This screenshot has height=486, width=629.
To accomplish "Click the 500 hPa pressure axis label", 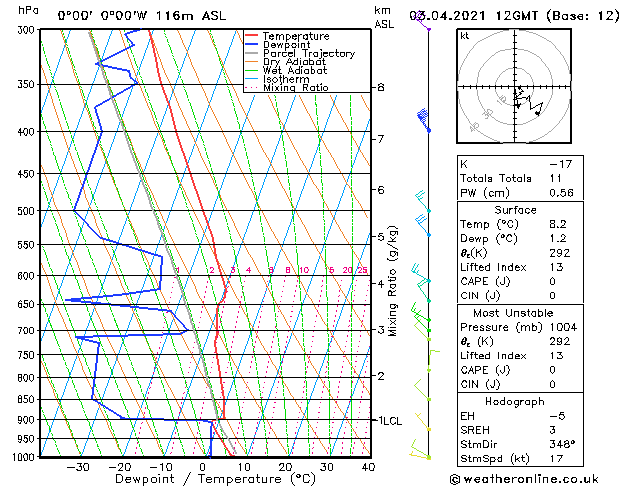I will coord(26,211).
